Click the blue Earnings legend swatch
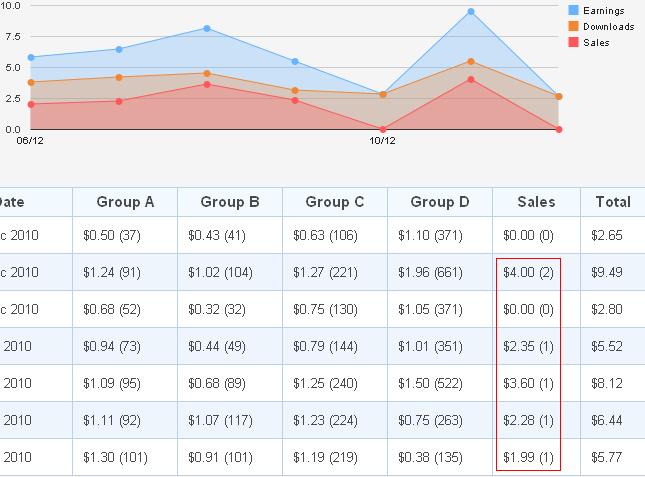645x477 pixels. tap(573, 12)
